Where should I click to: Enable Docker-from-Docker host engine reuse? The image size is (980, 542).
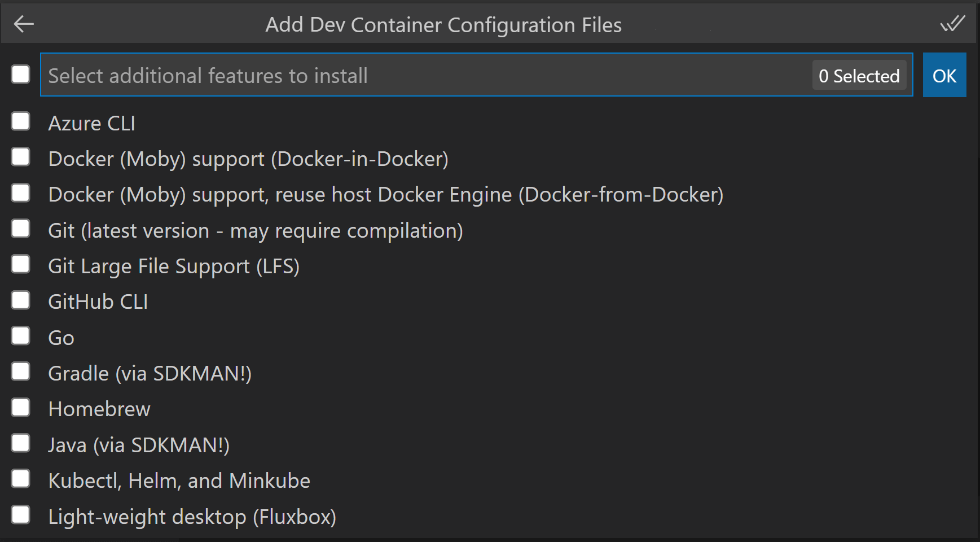pyautogui.click(x=20, y=193)
